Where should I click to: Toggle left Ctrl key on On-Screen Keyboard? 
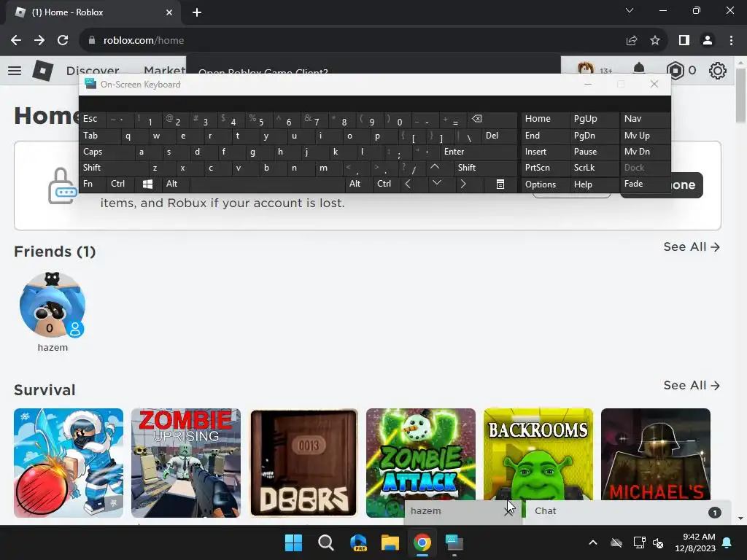[120, 184]
